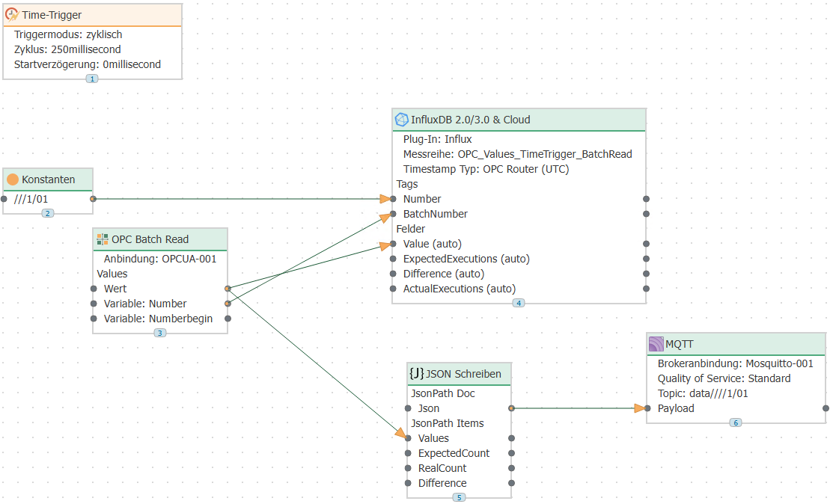
Task: Select the Konstanten node header
Action: pos(49,179)
